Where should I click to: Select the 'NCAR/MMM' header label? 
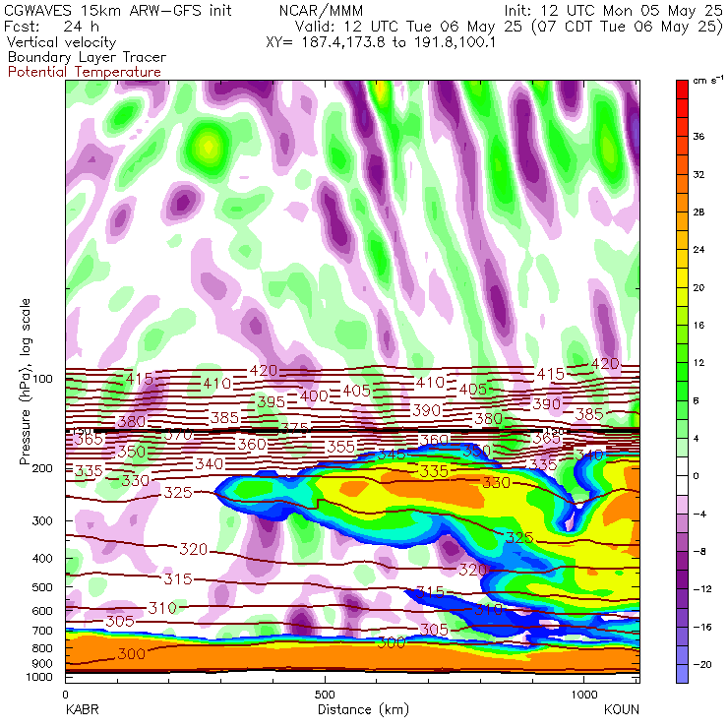[x=322, y=10]
